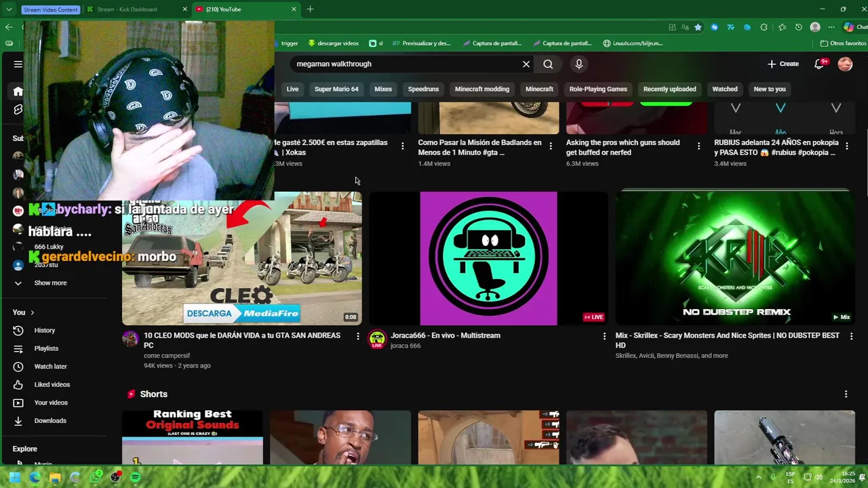
Task: Close the YouTube browser tab
Action: 294,9
